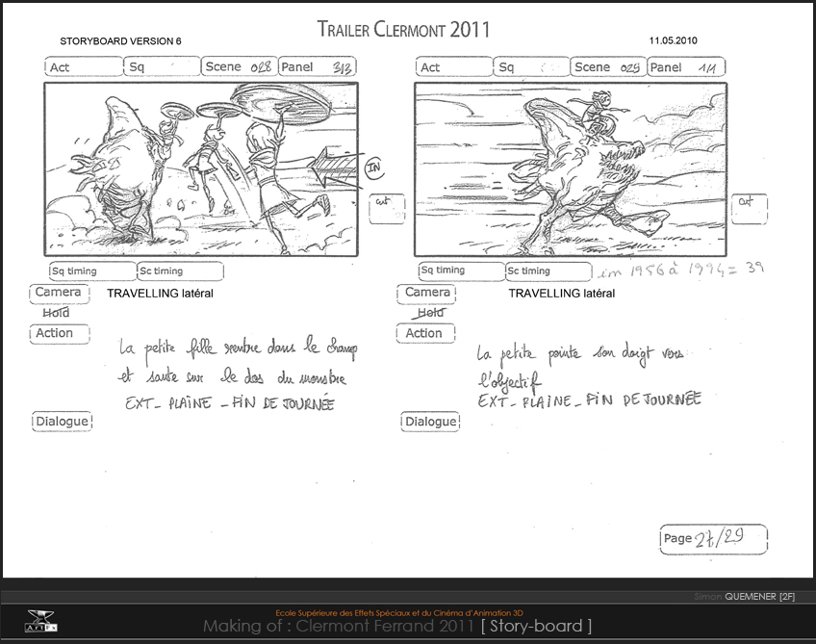Click the Panel 1/1 field on right storyboard
The image size is (816, 644).
[x=686, y=67]
